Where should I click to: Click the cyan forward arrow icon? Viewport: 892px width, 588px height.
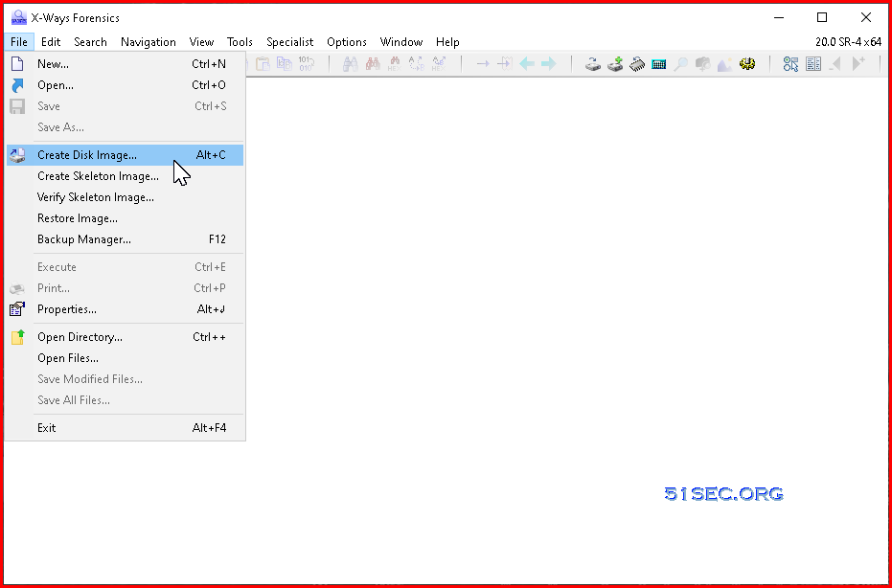548,64
